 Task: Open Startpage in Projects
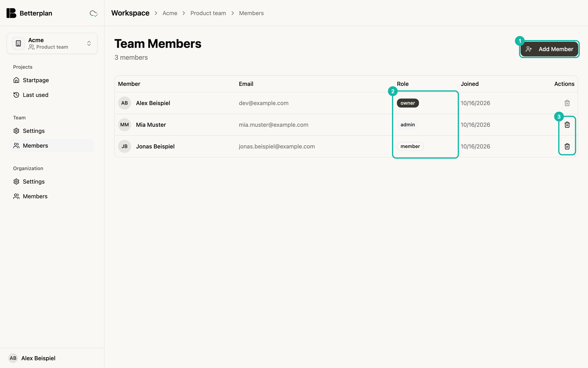coord(52,80)
